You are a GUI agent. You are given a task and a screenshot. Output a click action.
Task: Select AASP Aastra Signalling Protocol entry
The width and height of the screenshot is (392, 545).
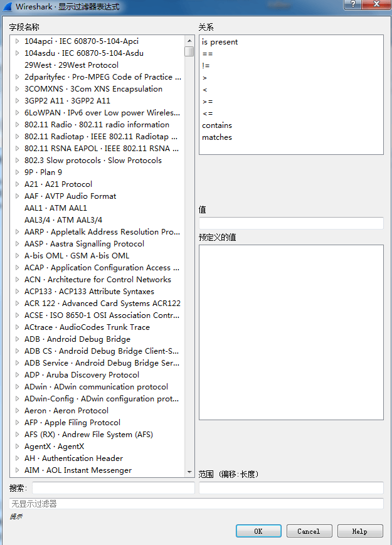pos(84,244)
